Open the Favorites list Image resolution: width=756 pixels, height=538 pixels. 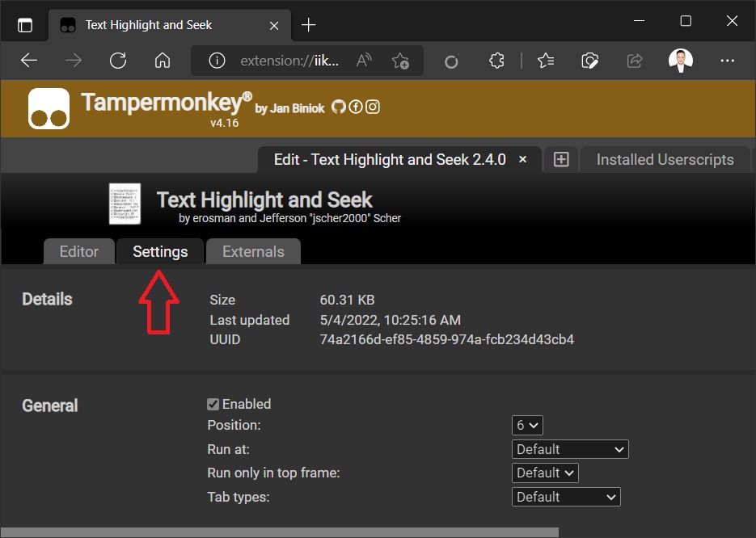pyautogui.click(x=545, y=61)
